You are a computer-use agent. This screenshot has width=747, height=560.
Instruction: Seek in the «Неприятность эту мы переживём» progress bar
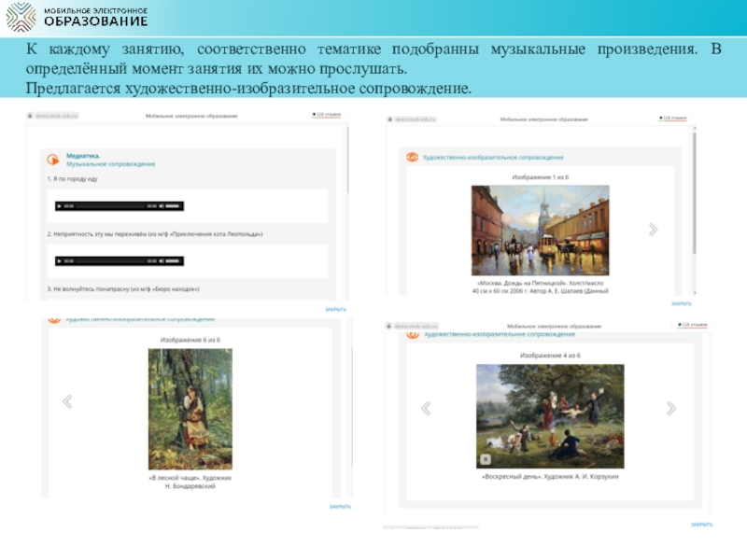point(110,261)
